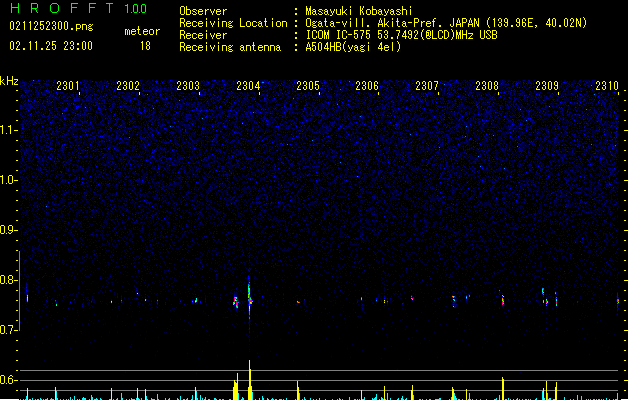Click the tallest yellow intensity peak under 2304
The height and width of the screenshot is (400, 629).
coord(250,379)
